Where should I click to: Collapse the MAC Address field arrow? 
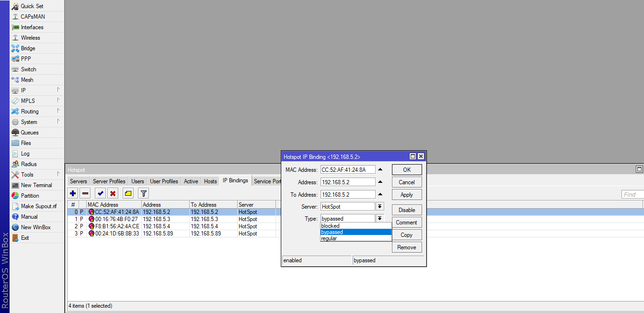tap(380, 169)
